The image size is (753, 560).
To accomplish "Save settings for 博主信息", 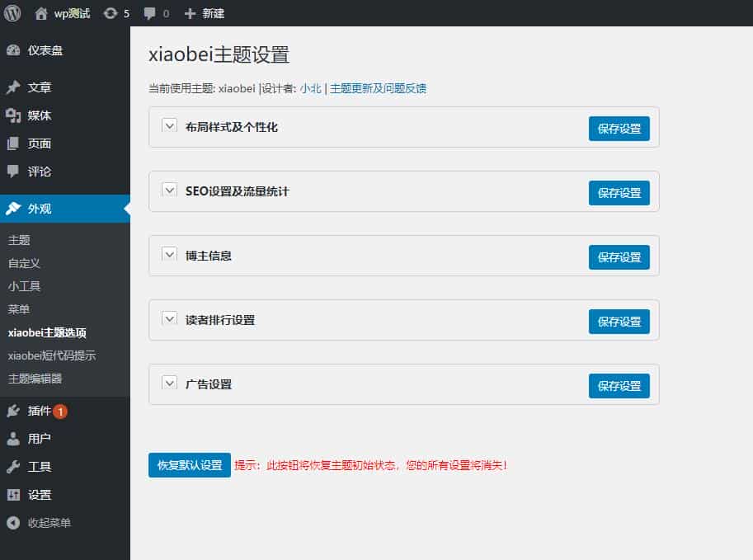I will click(x=619, y=257).
